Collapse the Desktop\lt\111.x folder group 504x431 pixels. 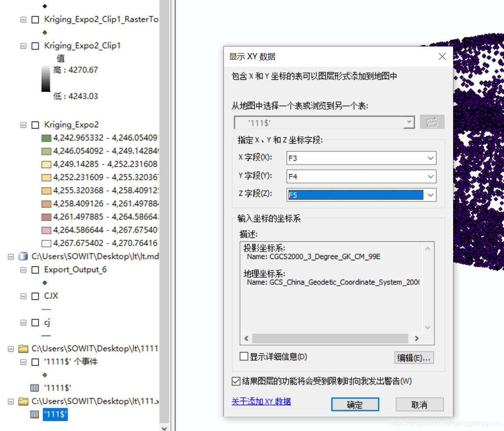(11, 402)
